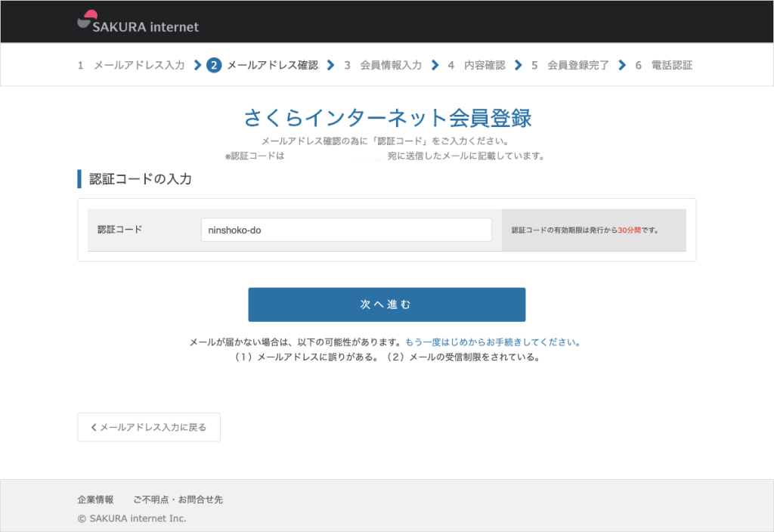774x532 pixels.
Task: Focus the 認証コード input field
Action: (x=346, y=230)
